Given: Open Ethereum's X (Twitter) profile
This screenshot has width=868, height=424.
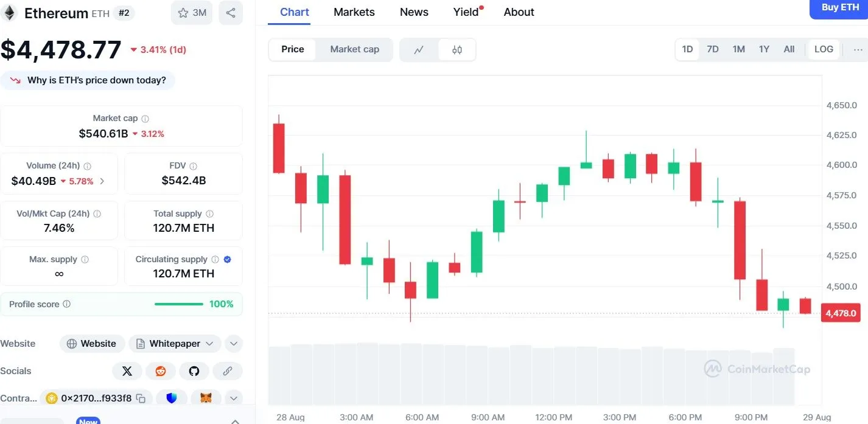Looking at the screenshot, I should point(127,370).
